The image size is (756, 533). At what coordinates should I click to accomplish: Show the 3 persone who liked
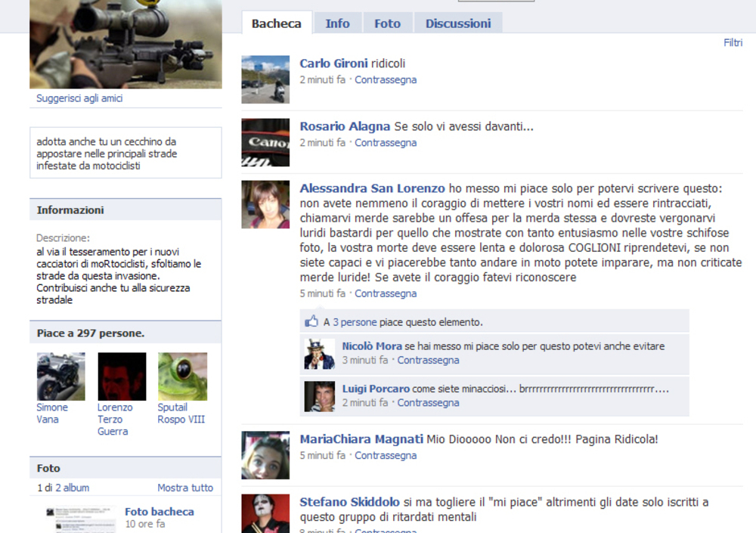click(355, 322)
